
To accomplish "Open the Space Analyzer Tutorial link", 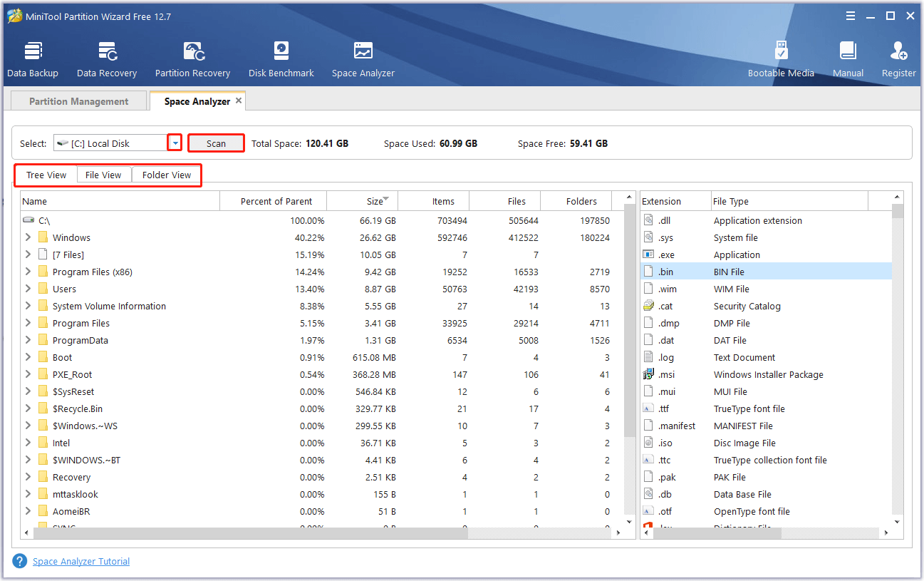I will [x=81, y=562].
